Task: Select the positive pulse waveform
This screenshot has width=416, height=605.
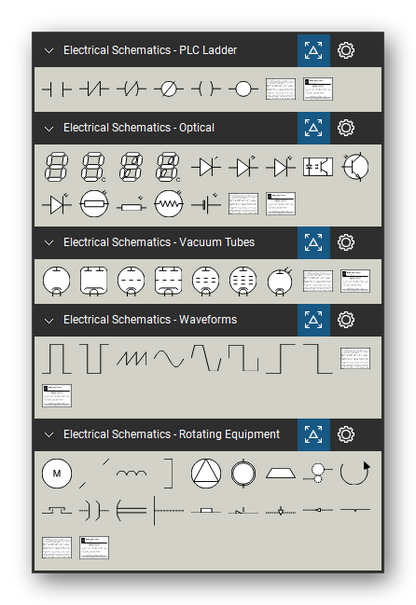Action: [x=57, y=359]
